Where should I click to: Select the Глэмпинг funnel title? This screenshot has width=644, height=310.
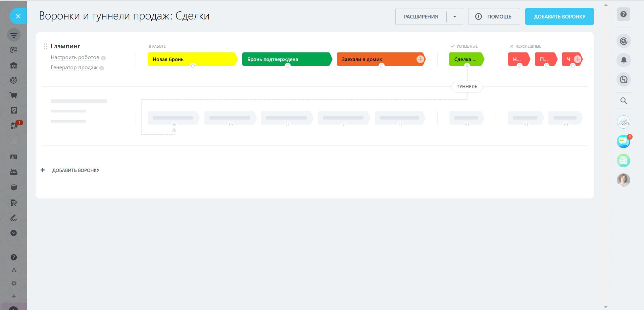click(x=65, y=46)
